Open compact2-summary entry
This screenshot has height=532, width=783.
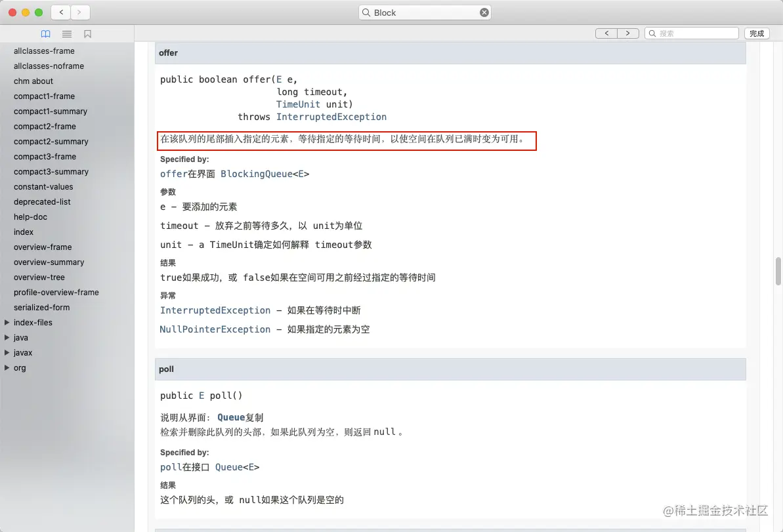(51, 141)
